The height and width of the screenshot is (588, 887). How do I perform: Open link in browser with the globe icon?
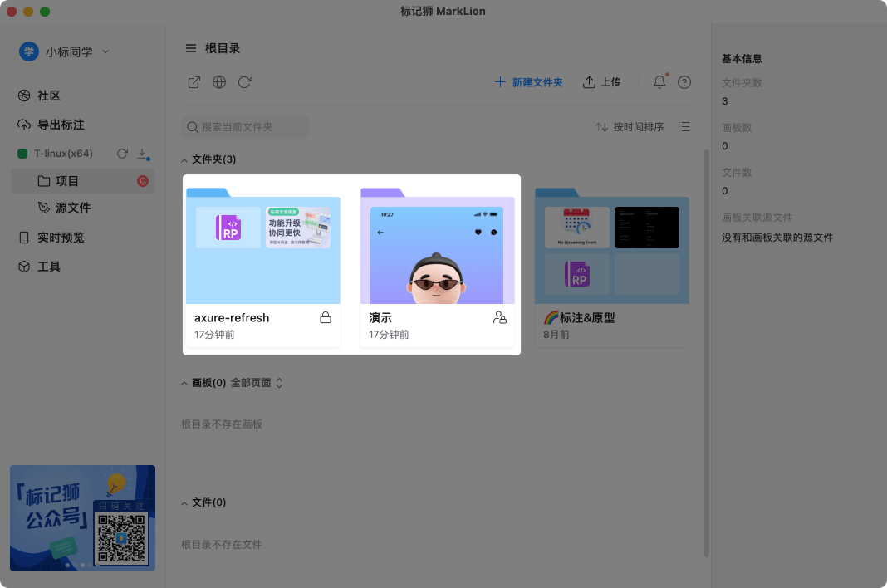(x=218, y=82)
